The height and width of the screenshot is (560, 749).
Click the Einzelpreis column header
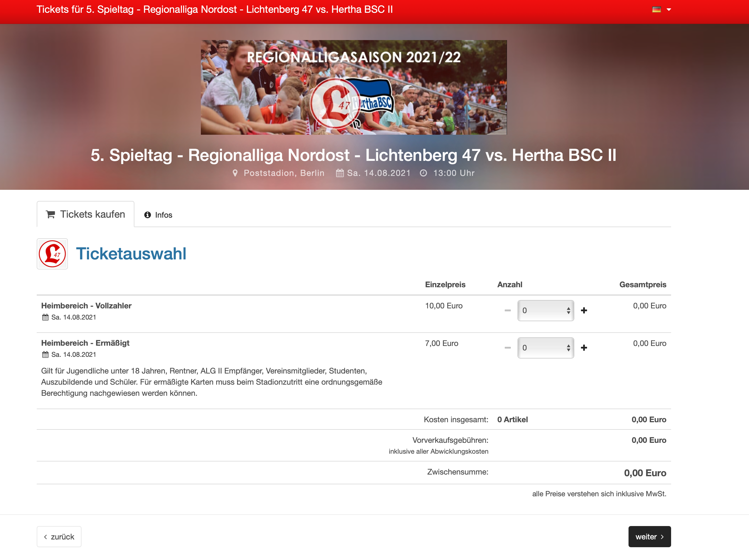tap(445, 284)
